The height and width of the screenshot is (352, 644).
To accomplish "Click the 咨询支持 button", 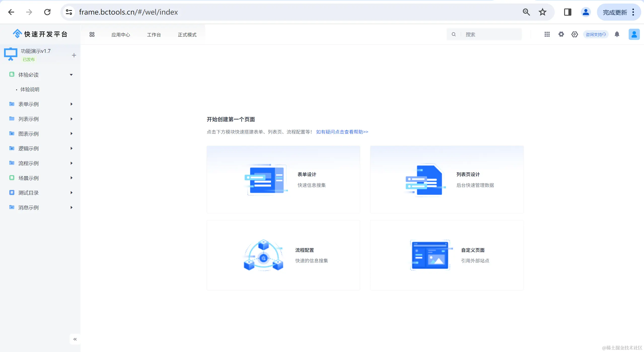I will (595, 34).
